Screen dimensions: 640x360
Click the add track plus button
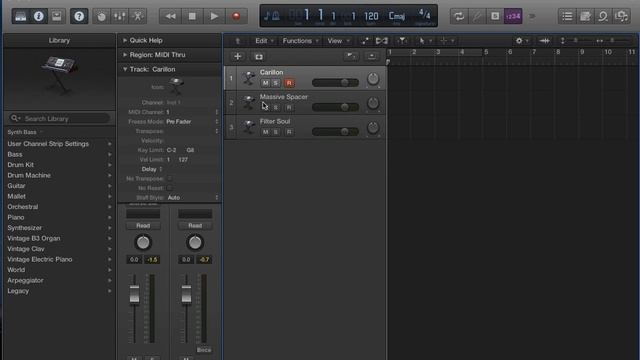pyautogui.click(x=238, y=56)
